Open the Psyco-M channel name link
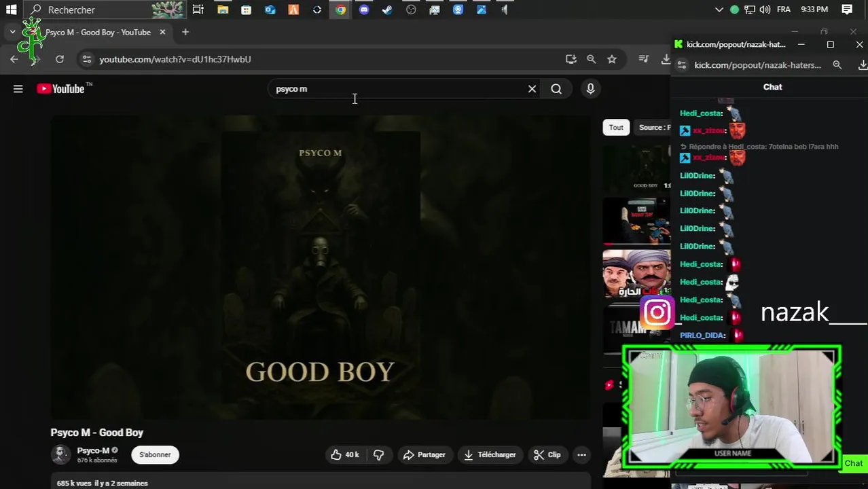 click(x=93, y=450)
